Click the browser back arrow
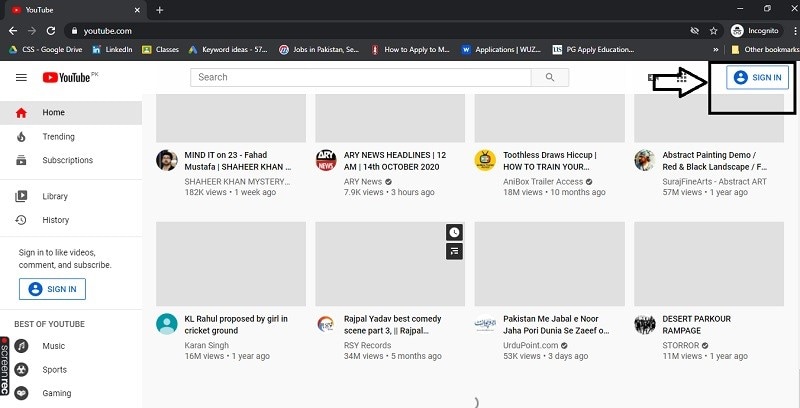 coord(13,31)
